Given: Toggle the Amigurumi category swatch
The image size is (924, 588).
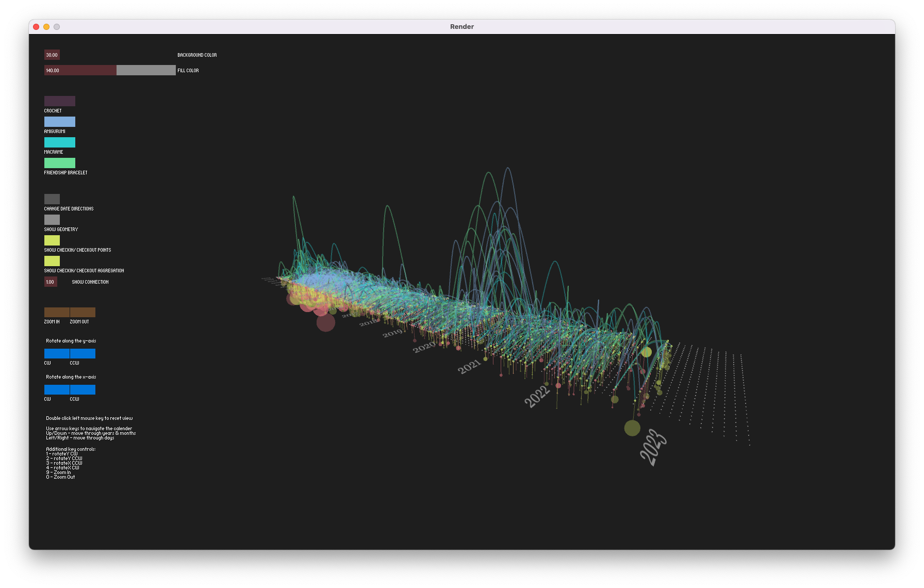Looking at the screenshot, I should [60, 122].
